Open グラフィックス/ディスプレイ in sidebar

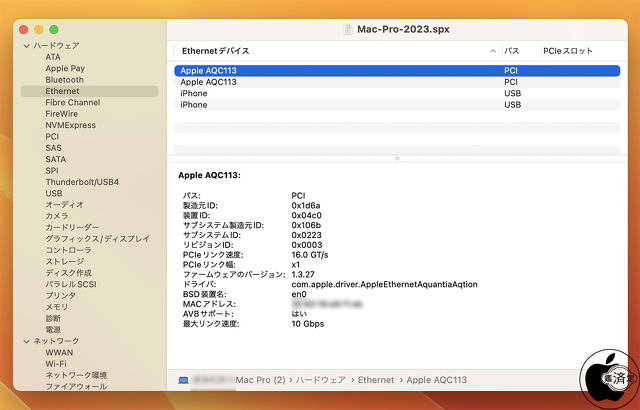pyautogui.click(x=98, y=239)
